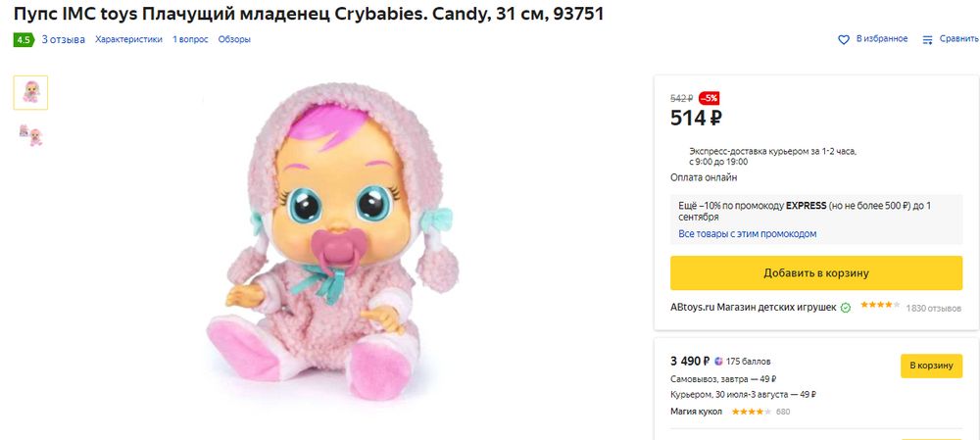
Task: Open the 1 вопрос section
Action: [x=190, y=39]
